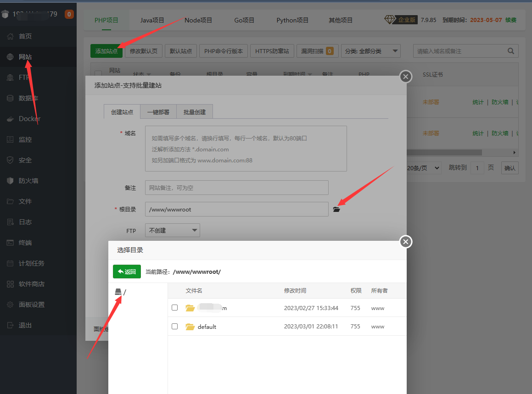Open the 防火墙 firewall sidebar icon
The width and height of the screenshot is (532, 394).
coord(10,181)
